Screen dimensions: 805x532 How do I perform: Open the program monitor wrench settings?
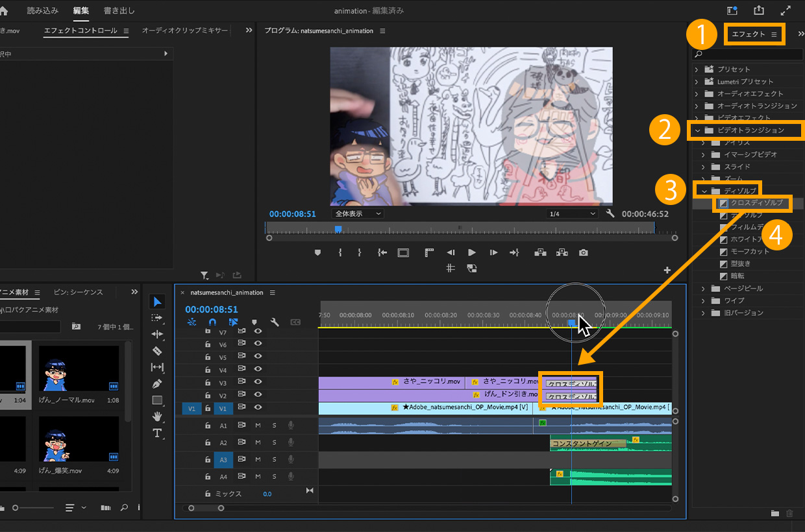coord(610,213)
